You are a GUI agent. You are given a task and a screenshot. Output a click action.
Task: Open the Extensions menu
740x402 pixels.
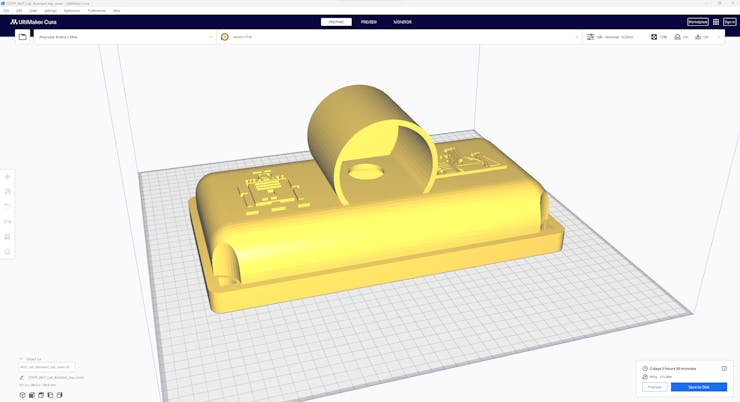72,10
